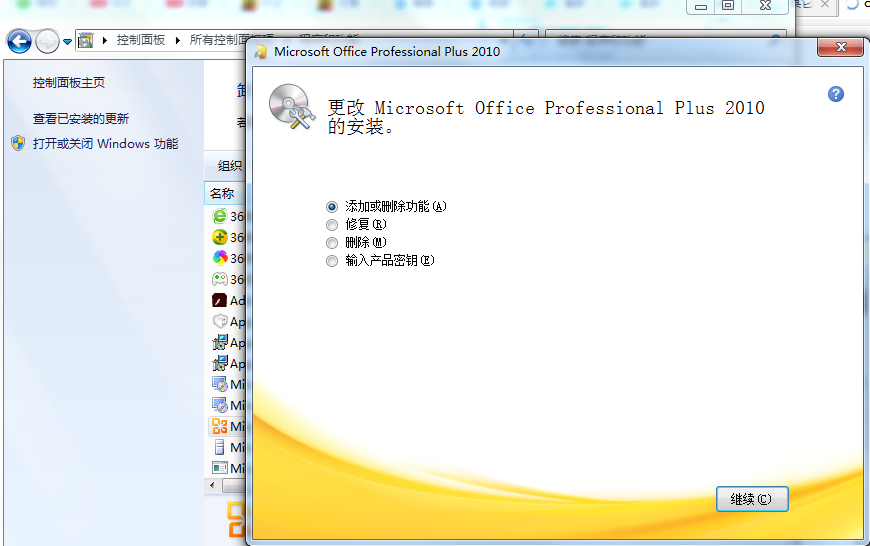870x546 pixels.
Task: Select 添加或删除功能 radio option
Action: pyautogui.click(x=332, y=207)
